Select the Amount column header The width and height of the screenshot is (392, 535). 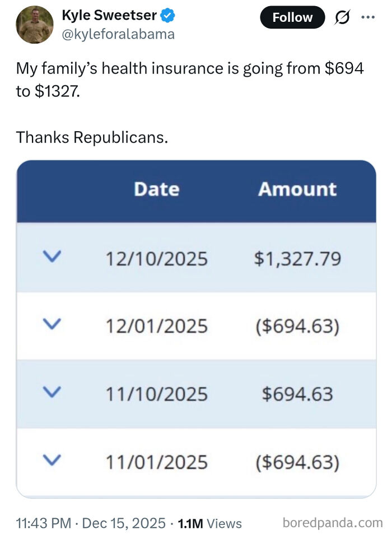(x=297, y=189)
